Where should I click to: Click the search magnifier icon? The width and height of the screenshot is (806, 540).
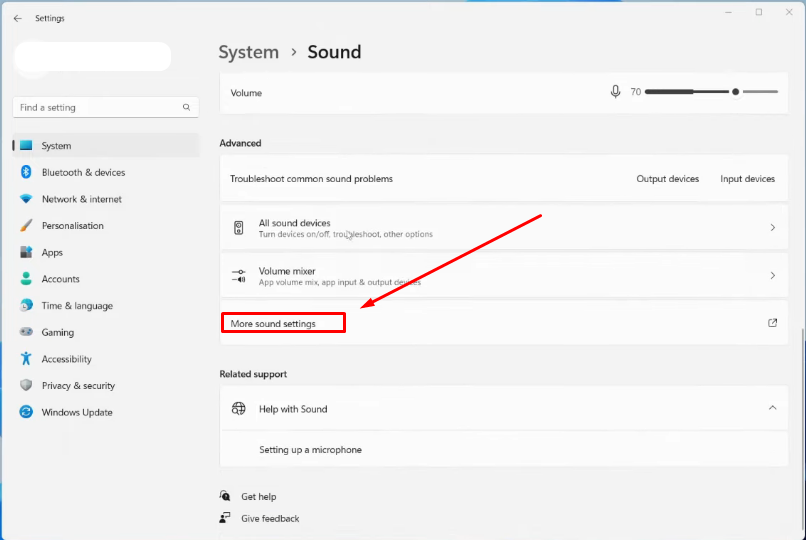click(x=186, y=107)
